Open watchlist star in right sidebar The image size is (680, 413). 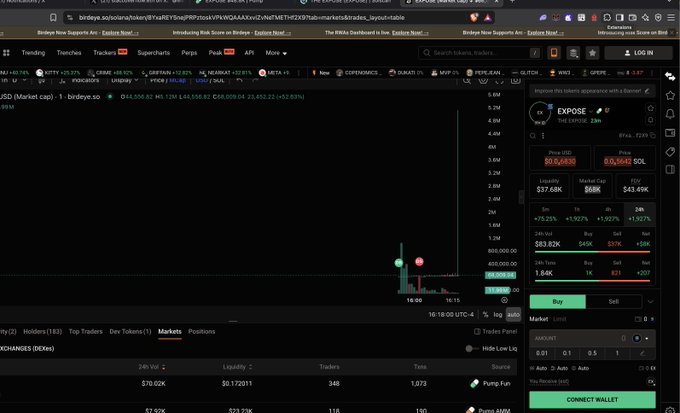tap(670, 95)
